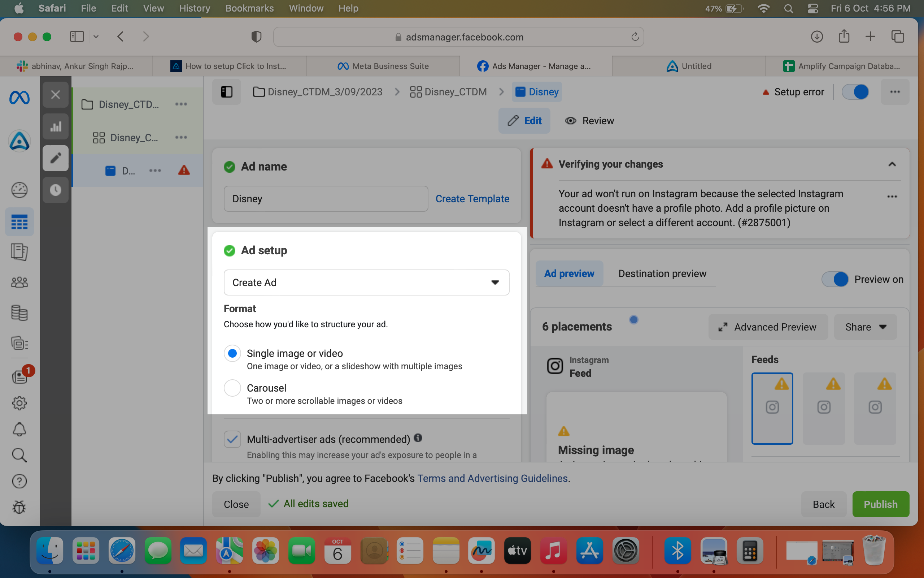This screenshot has width=924, height=578.
Task: Click the Safari address bar
Action: pos(458,37)
